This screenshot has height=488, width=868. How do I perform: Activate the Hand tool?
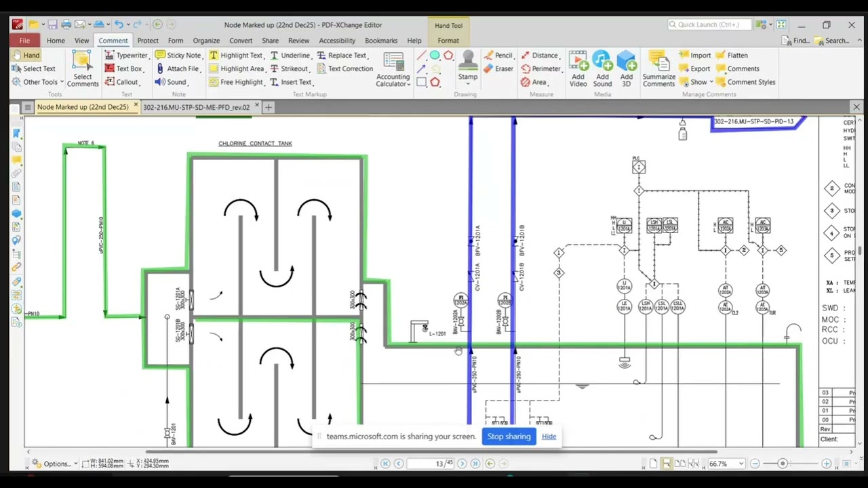click(x=26, y=56)
